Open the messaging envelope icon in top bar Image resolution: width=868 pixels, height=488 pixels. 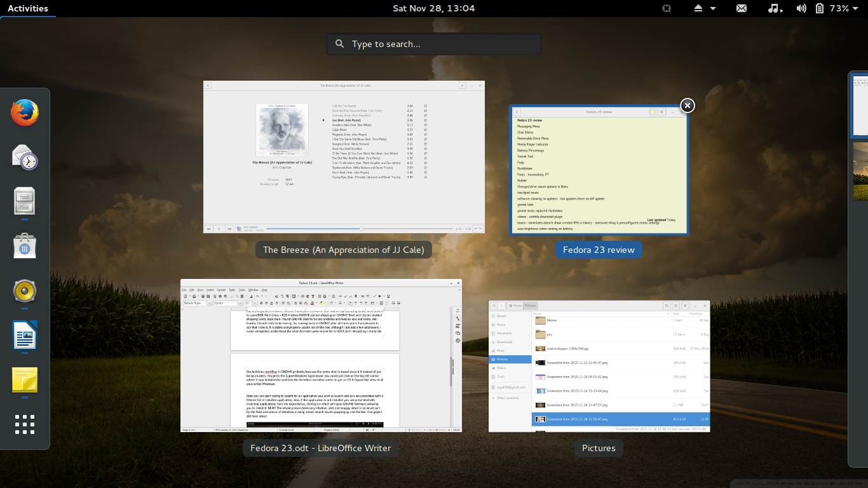[742, 8]
